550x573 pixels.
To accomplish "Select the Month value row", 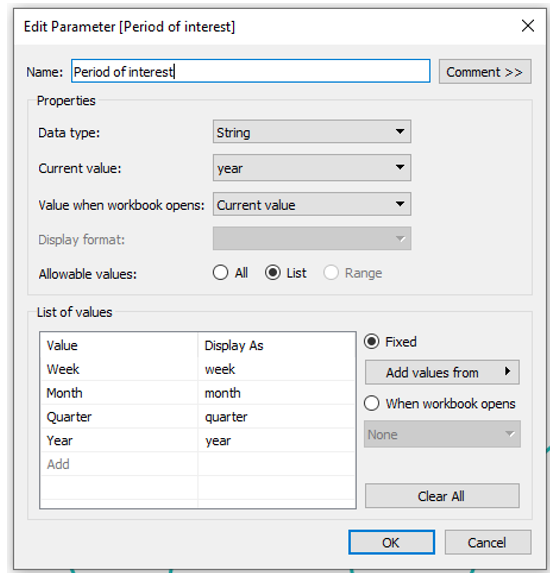I will [x=198, y=393].
